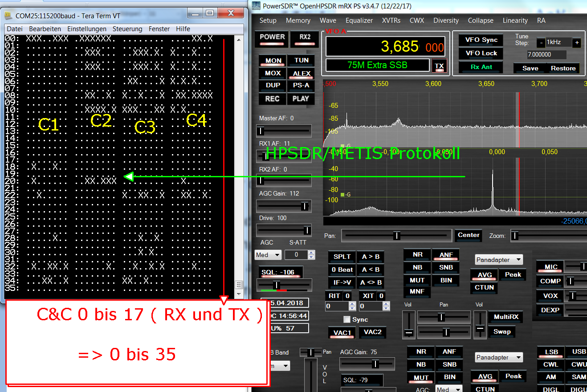
Task: Open Datei menu in Tera Term
Action: pos(15,29)
